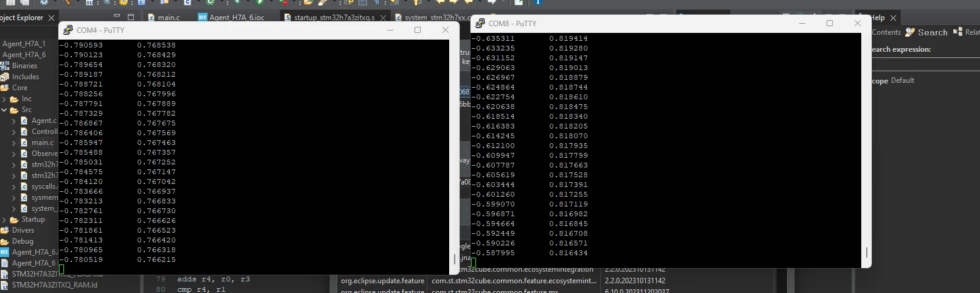980x293 pixels.
Task: Close the startup_stm32h7a3zitxq.s editor tab
Action: [383, 18]
